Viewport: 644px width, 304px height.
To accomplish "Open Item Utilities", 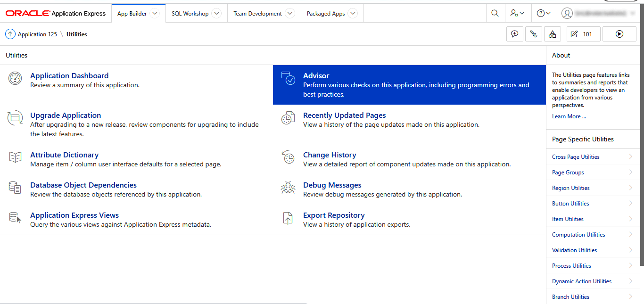I will coord(593,219).
